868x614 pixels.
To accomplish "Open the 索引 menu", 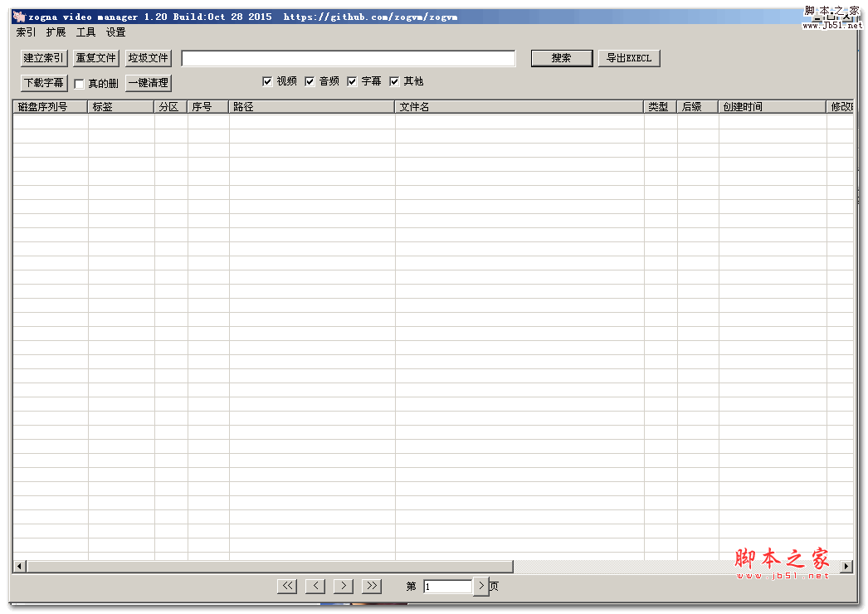I will (26, 32).
